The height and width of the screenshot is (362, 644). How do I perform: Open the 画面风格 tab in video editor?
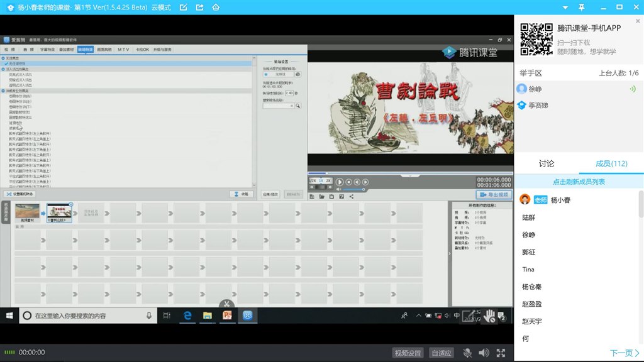(104, 49)
